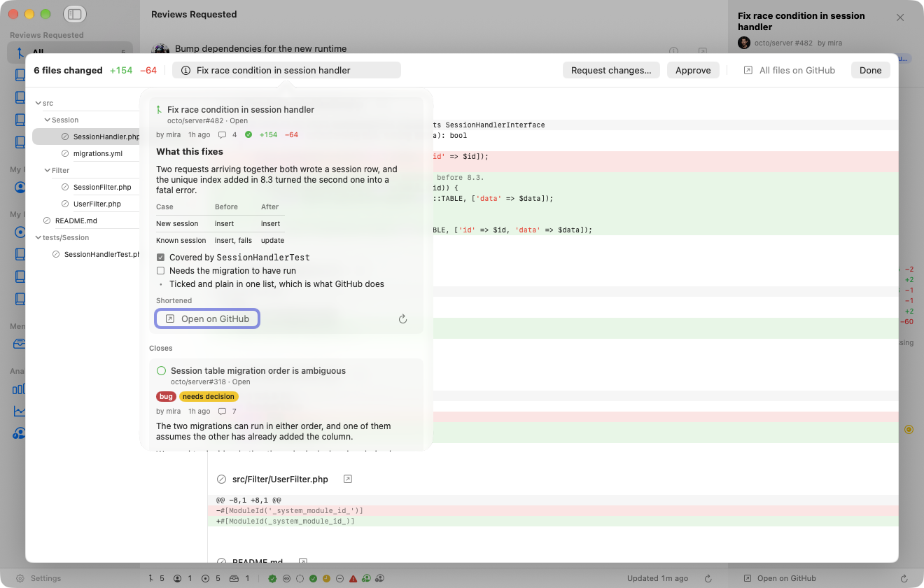
Task: Click the Settings gear icon in the bottom bar
Action: (x=21, y=578)
